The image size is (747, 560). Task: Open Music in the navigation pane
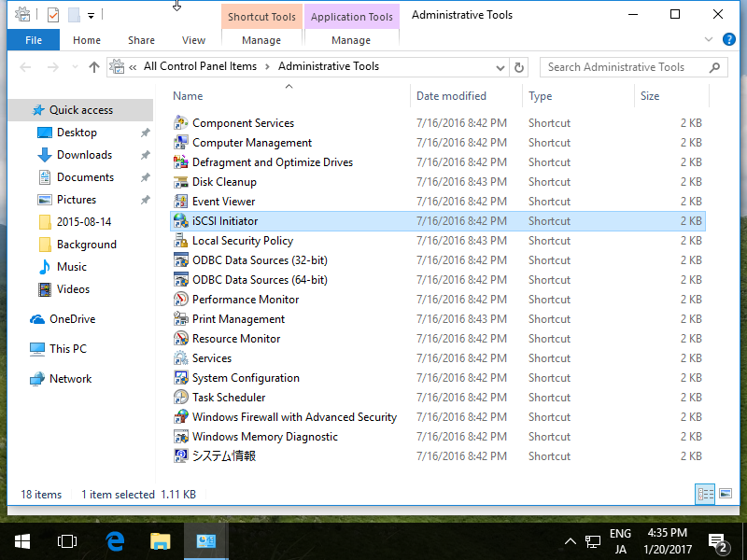click(72, 267)
